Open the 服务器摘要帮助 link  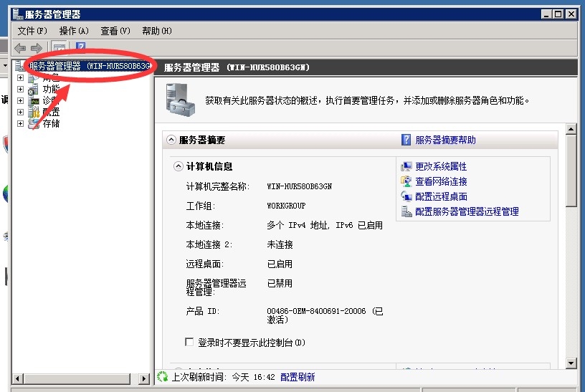click(x=445, y=140)
